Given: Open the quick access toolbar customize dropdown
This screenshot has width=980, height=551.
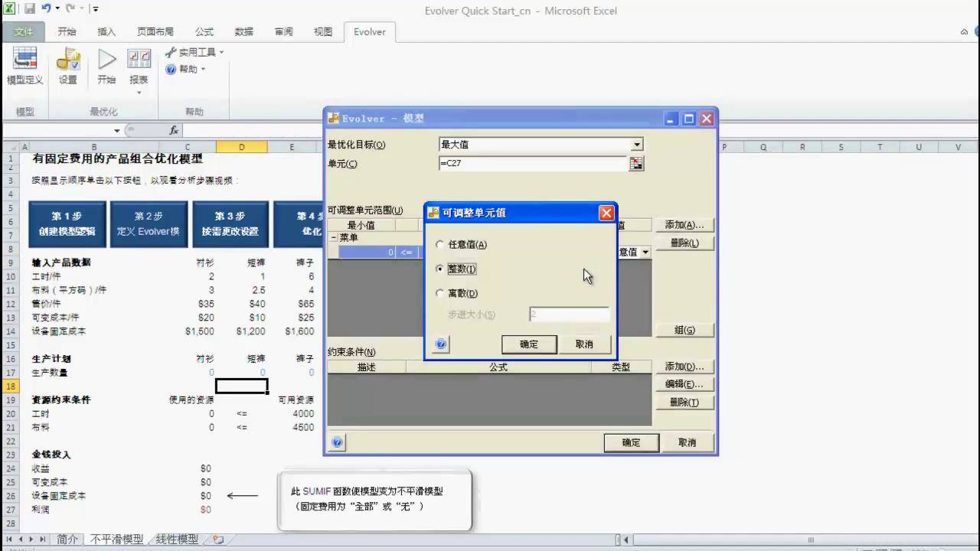Looking at the screenshot, I should click(x=95, y=9).
